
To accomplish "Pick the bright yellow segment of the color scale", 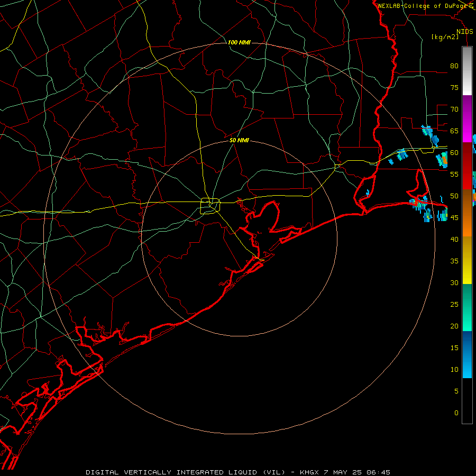I will pyautogui.click(x=467, y=260).
